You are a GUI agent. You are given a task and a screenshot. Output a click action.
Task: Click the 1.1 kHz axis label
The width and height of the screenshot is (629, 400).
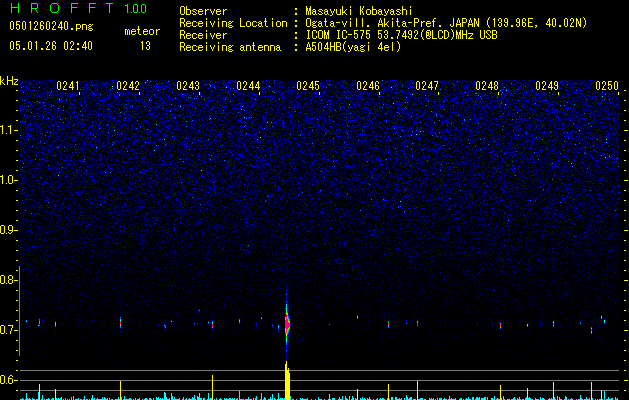click(8, 130)
